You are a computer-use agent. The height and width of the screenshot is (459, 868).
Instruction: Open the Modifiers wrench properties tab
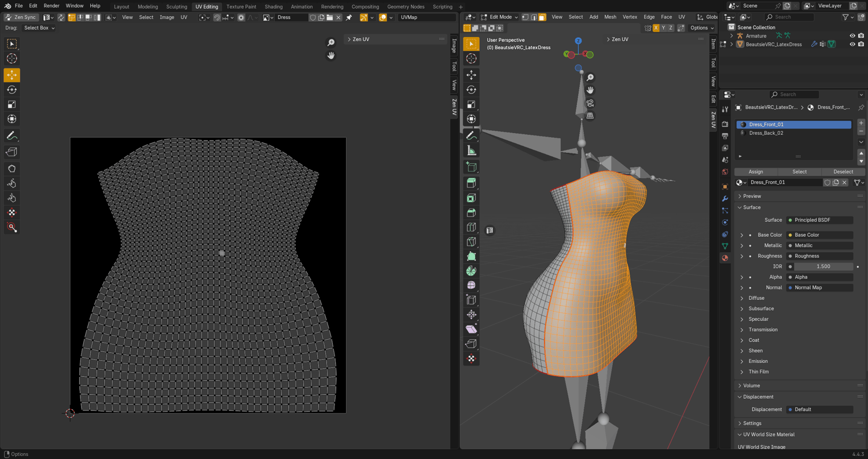(x=725, y=199)
